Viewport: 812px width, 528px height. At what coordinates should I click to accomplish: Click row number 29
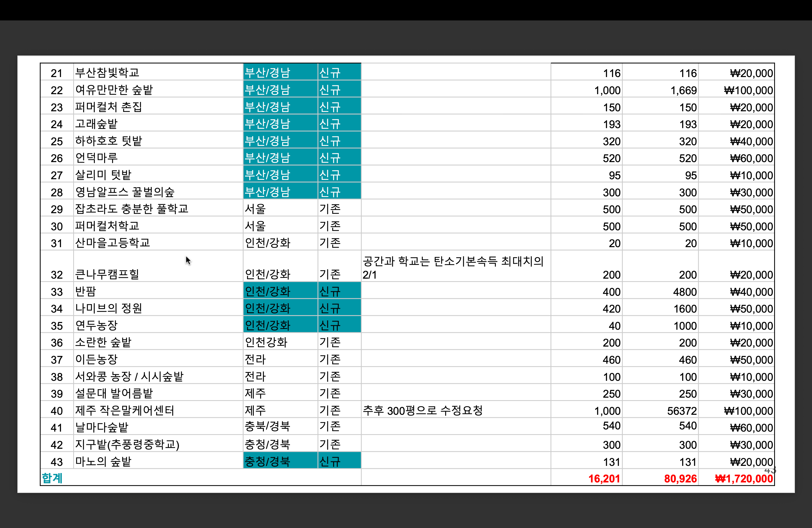click(57, 209)
